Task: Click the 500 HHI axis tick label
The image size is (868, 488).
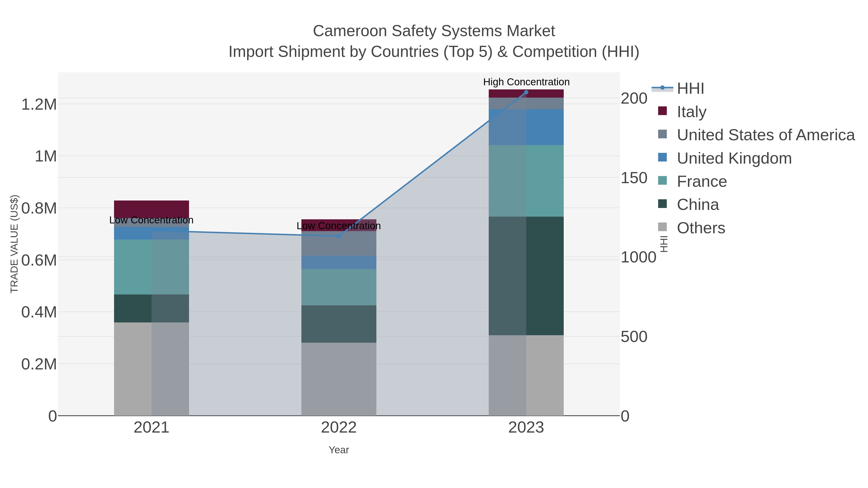Action: (x=634, y=337)
